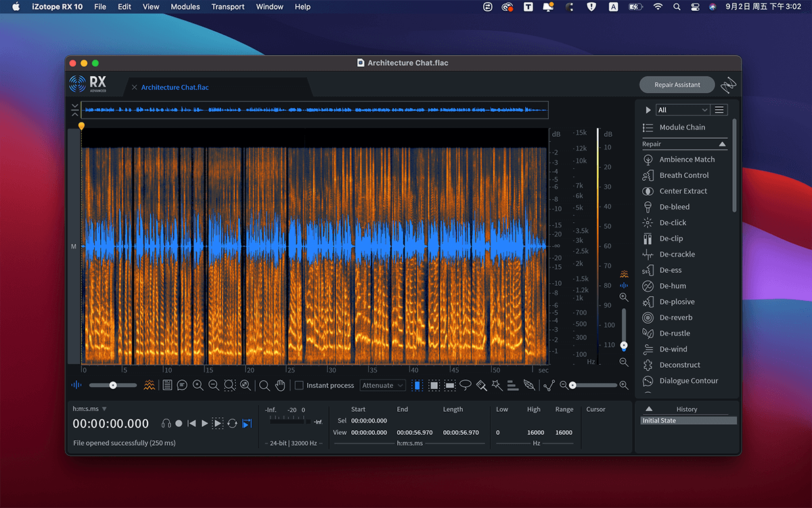The width and height of the screenshot is (812, 508).
Task: Toggle waveform amplitude scale icon above vertical zoom
Action: pos(624,285)
